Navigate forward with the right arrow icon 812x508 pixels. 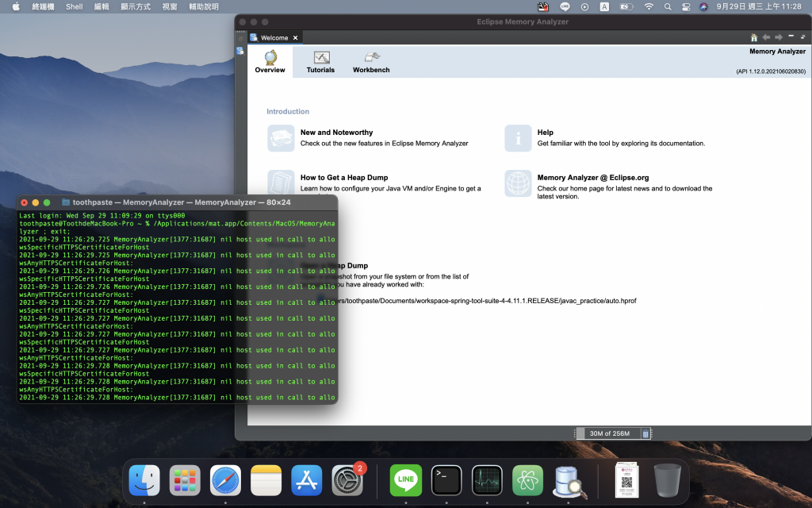point(779,37)
